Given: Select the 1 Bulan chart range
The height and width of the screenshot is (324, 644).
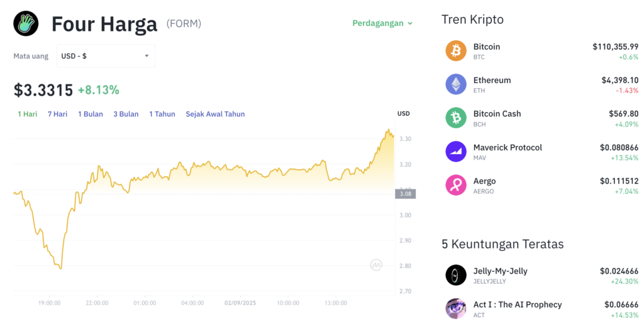Looking at the screenshot, I should pos(91,114).
